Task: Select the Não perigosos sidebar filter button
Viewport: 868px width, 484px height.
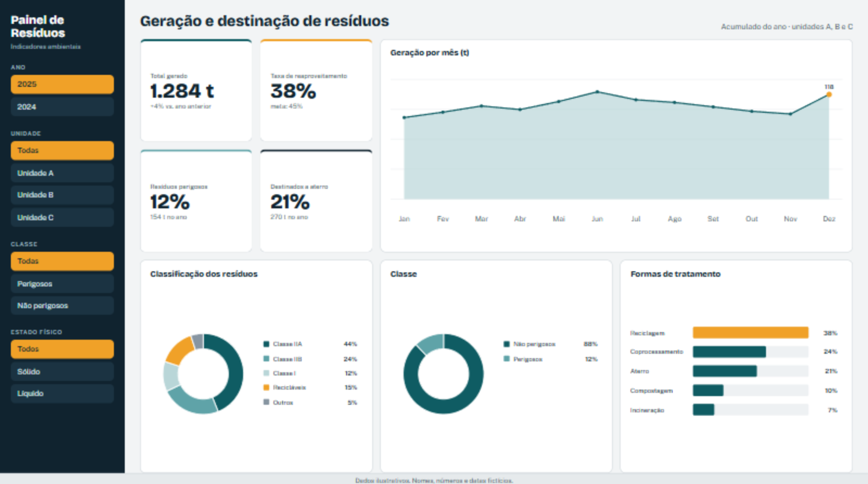Action: 62,305
